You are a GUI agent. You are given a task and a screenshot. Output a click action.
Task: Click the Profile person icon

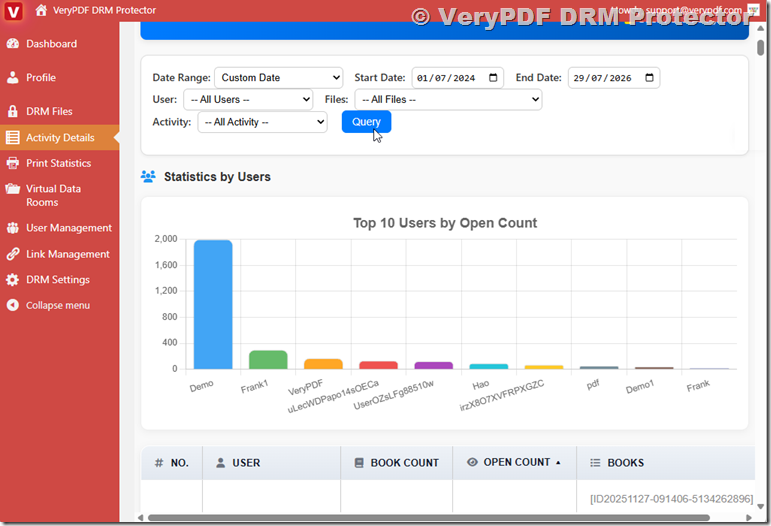pyautogui.click(x=13, y=78)
